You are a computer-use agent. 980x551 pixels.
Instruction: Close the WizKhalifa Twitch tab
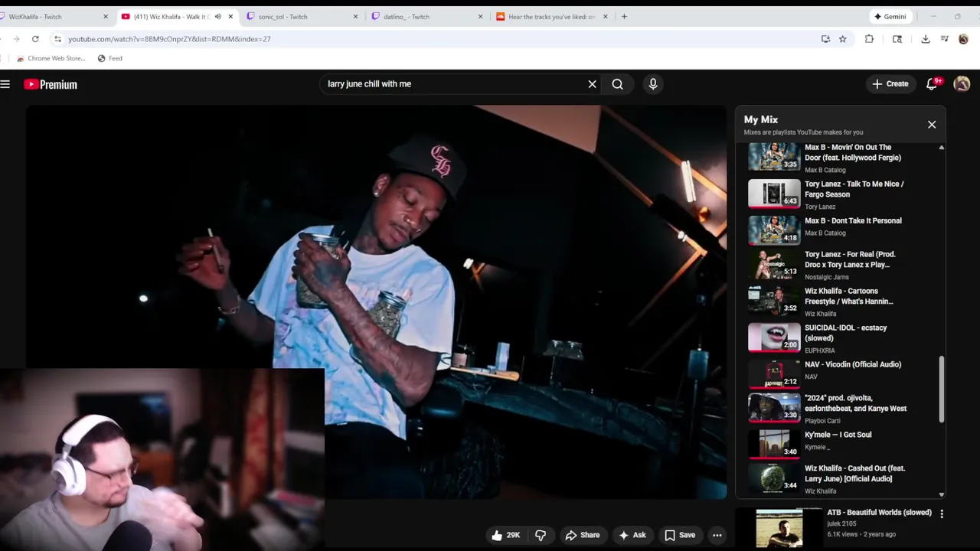pyautogui.click(x=106, y=16)
